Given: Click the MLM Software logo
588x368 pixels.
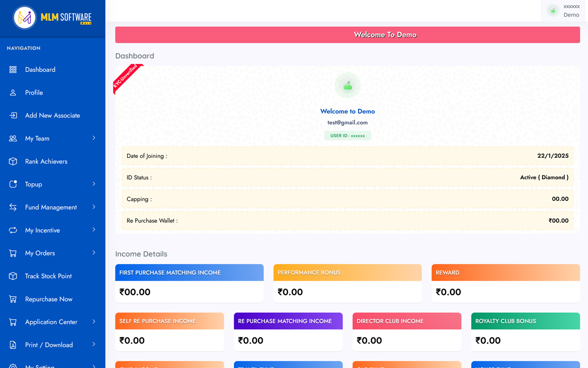Looking at the screenshot, I should [x=52, y=18].
